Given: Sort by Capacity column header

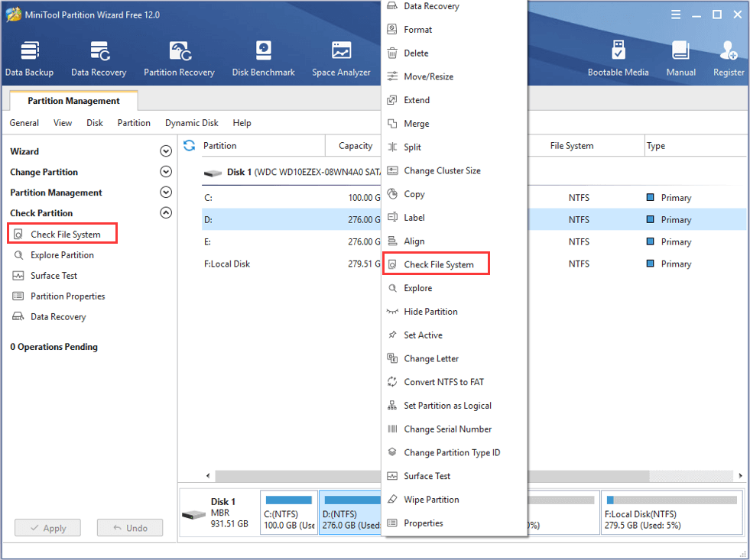Looking at the screenshot, I should click(356, 146).
